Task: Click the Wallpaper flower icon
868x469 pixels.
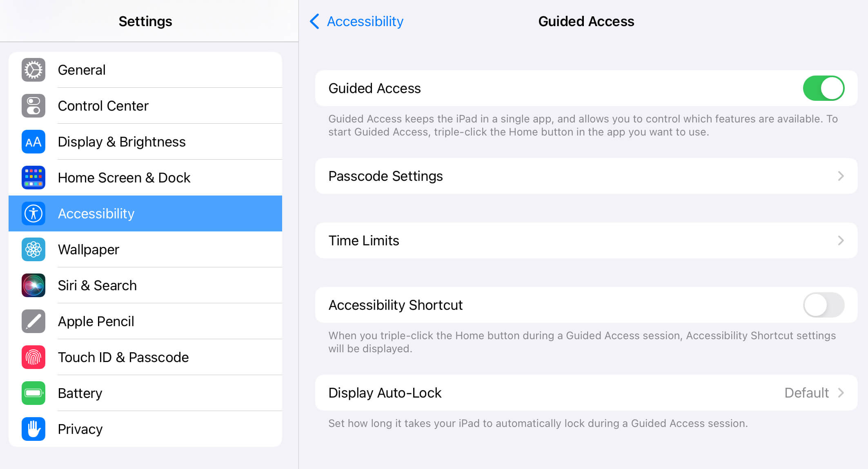Action: 33,249
